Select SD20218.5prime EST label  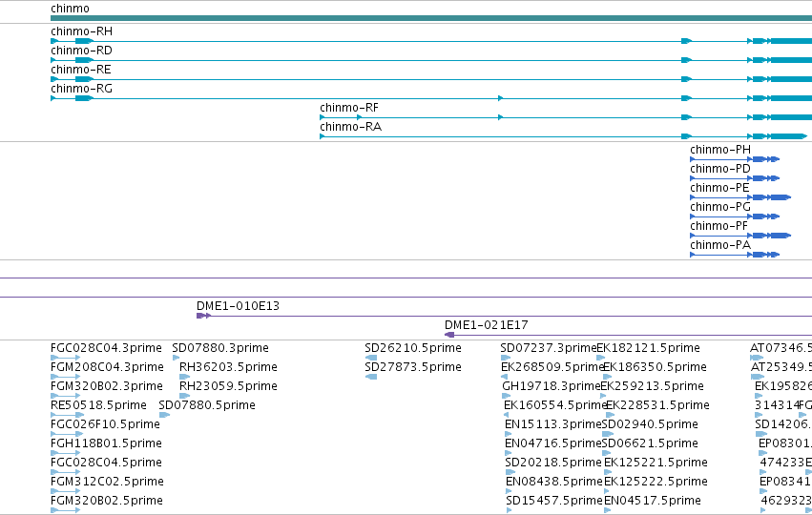[x=553, y=463]
